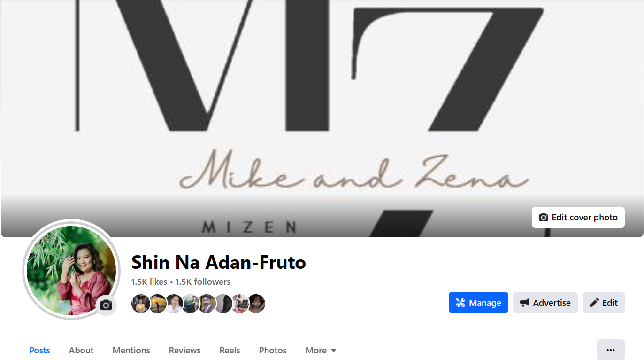Click the More dropdown arrow
The width and height of the screenshot is (644, 360).
334,351
